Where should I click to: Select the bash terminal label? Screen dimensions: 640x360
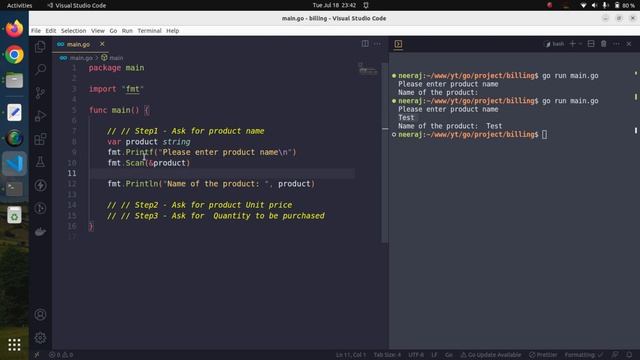554,44
